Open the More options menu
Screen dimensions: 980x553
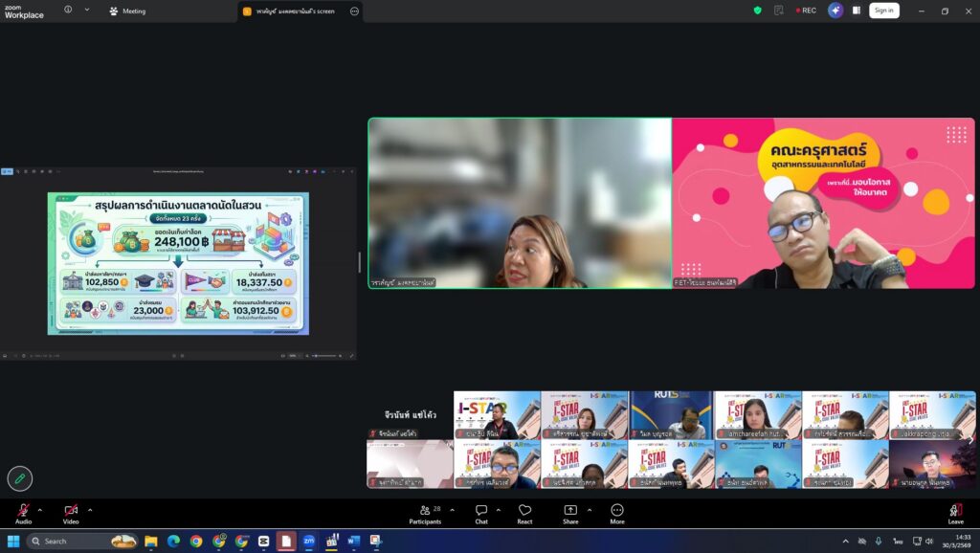pyautogui.click(x=617, y=512)
